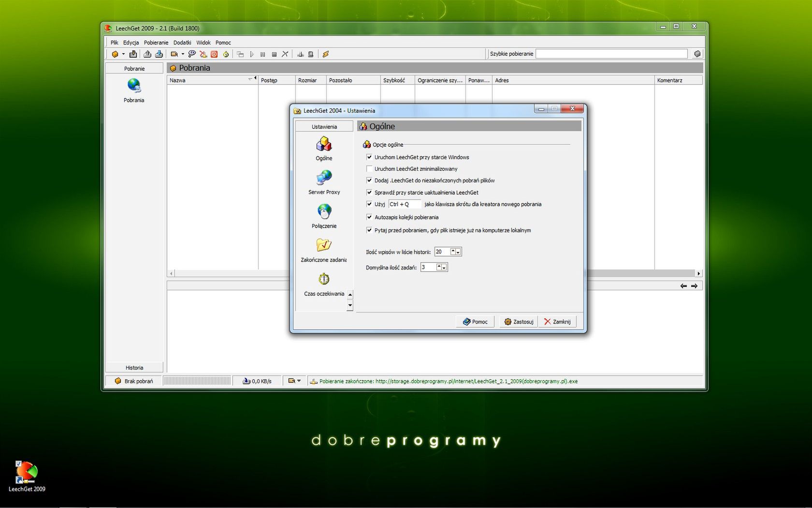
Task: Decrease default tasks count
Action: pyautogui.click(x=444, y=268)
